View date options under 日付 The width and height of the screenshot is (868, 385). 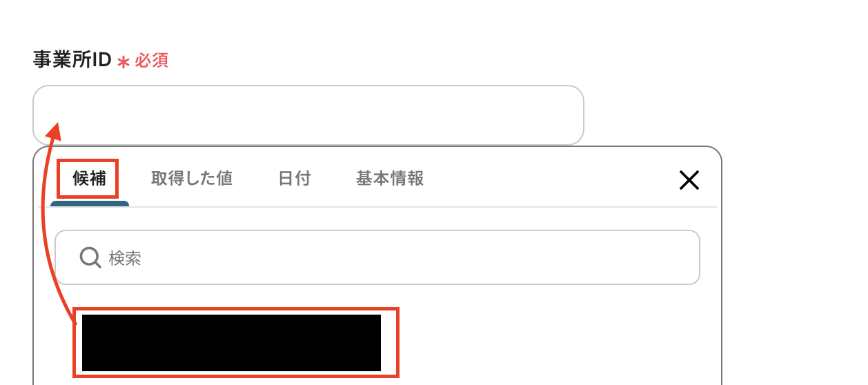(295, 179)
